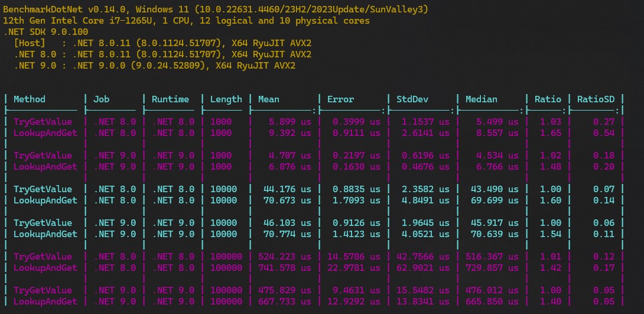This screenshot has height=314, width=644.
Task: Click mean value 70.774 us
Action: [x=288, y=234]
